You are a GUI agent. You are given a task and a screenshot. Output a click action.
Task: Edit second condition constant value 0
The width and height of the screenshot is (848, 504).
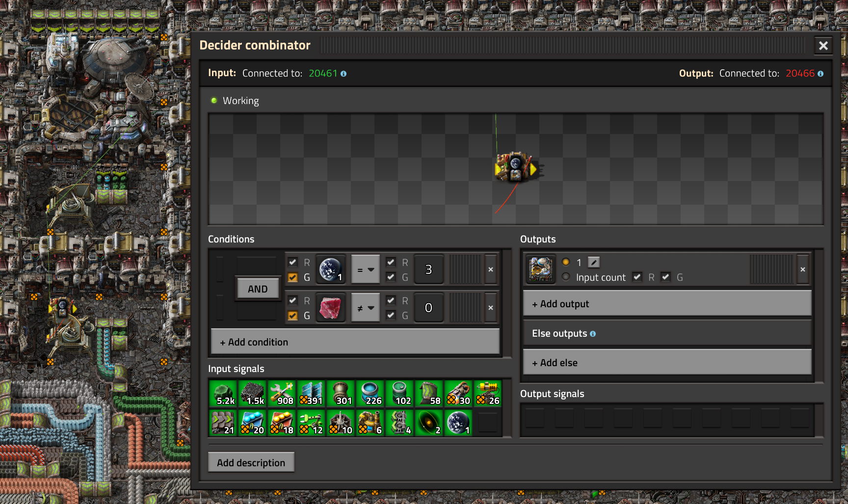point(428,308)
